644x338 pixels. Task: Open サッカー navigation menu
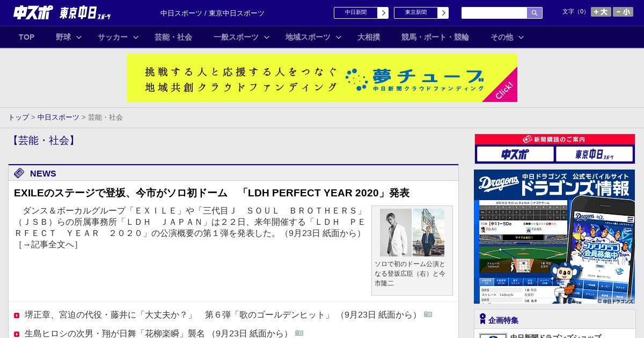[x=113, y=37]
